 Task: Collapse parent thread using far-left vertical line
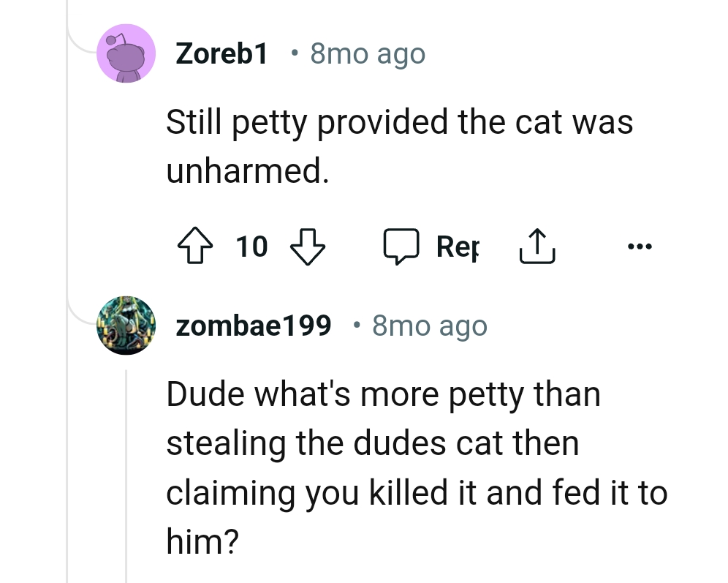pyautogui.click(x=67, y=439)
